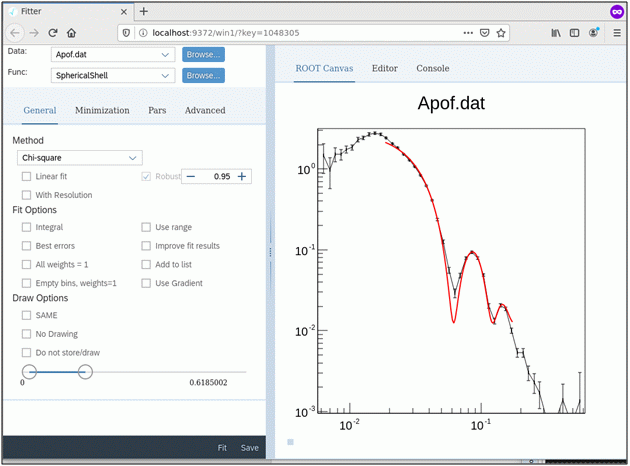Open the library icon in toolbar
Image resolution: width=630 pixels, height=466 pixels.
(x=556, y=33)
